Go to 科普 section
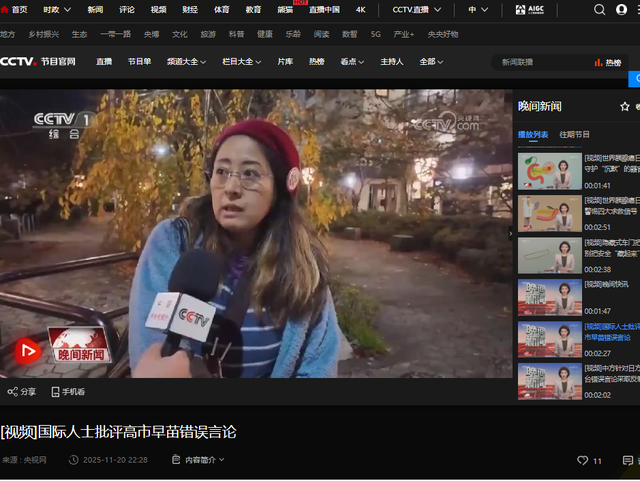Screen dimensions: 640x481 coord(236,34)
